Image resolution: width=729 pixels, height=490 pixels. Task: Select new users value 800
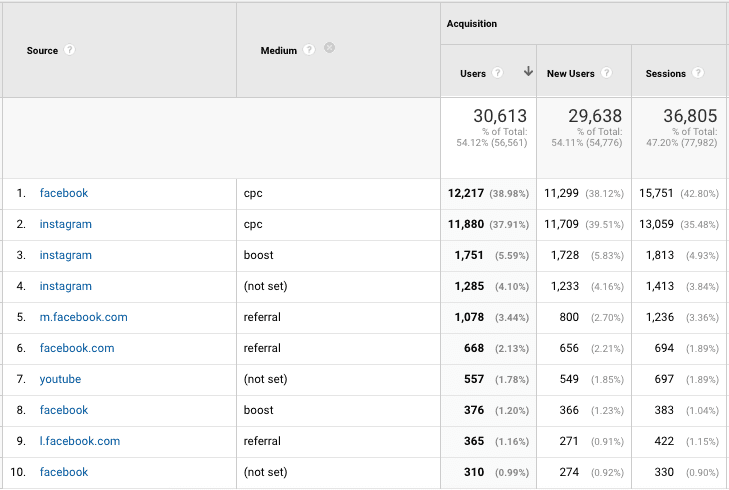[569, 317]
